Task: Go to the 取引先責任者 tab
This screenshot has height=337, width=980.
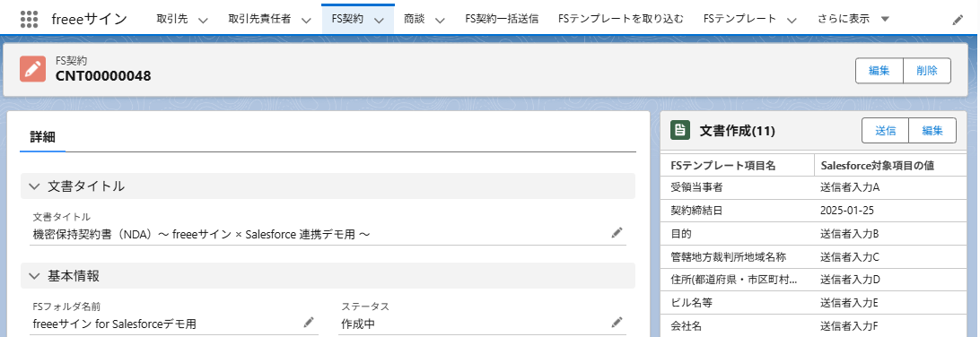Action: (259, 19)
